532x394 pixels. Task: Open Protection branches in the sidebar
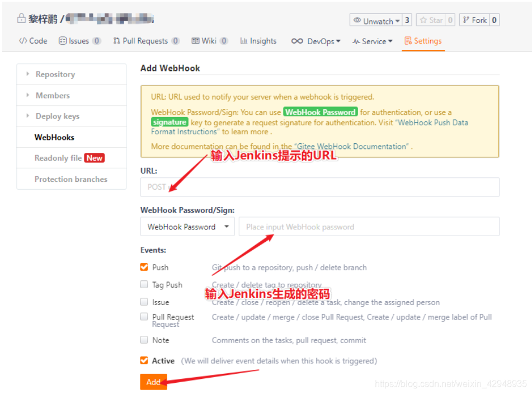point(71,179)
